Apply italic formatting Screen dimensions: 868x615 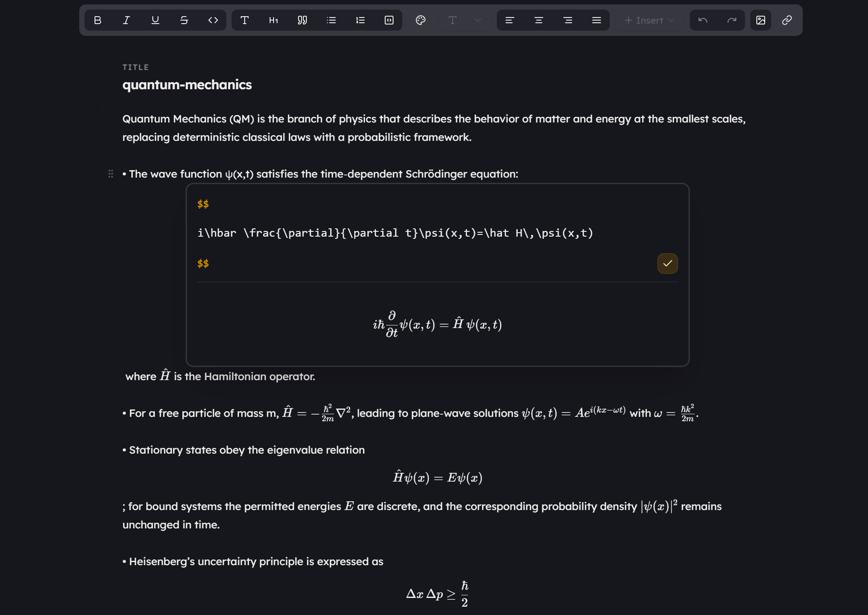click(126, 20)
